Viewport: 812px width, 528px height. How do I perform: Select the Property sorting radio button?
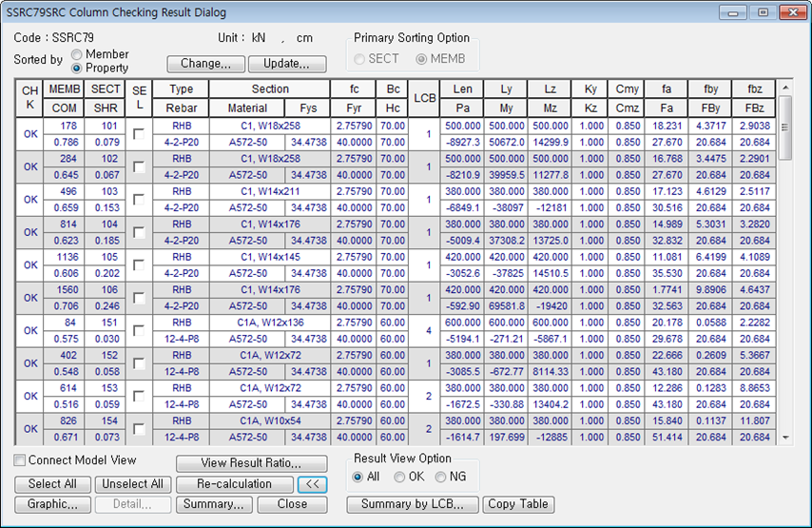[x=77, y=68]
